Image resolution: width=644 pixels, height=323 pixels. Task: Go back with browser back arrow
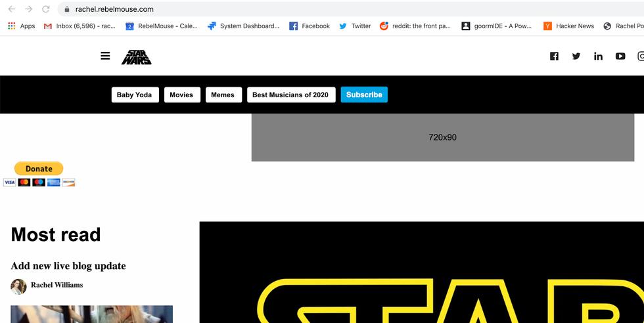(x=11, y=9)
